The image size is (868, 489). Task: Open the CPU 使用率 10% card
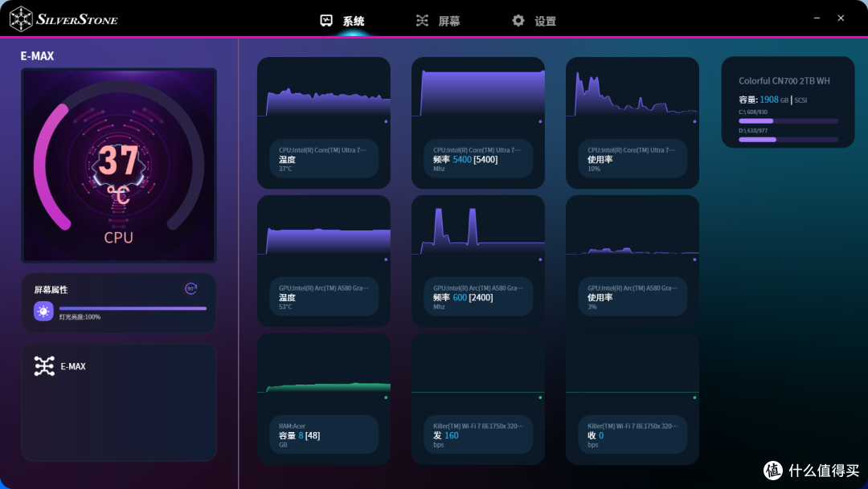(x=633, y=123)
